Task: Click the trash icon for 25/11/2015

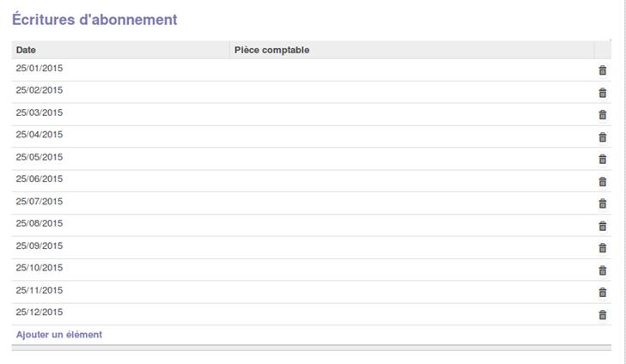Action: pos(603,292)
